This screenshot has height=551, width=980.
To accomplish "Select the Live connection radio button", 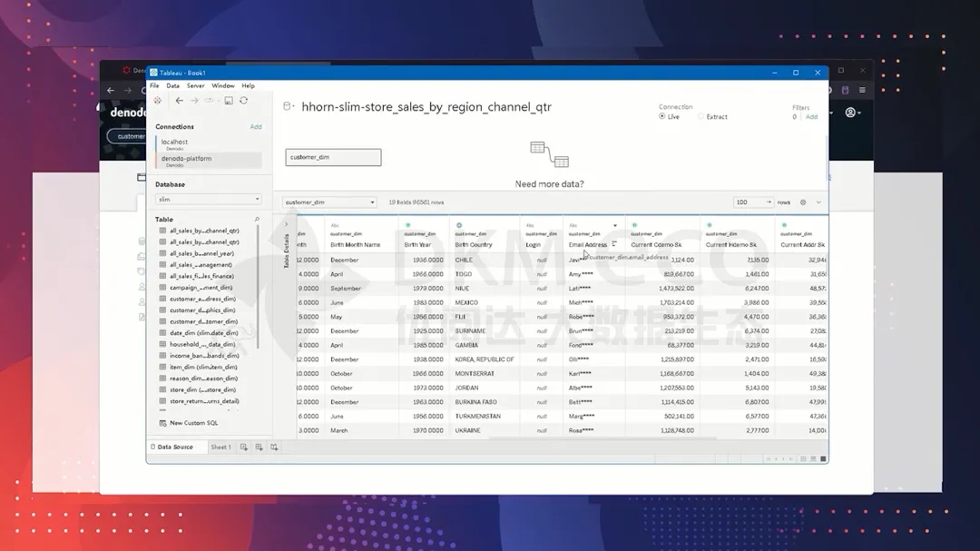I will coord(662,117).
